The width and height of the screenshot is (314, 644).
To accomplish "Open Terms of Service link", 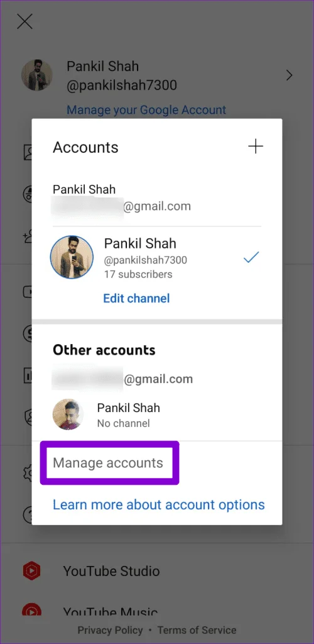I will (197, 630).
